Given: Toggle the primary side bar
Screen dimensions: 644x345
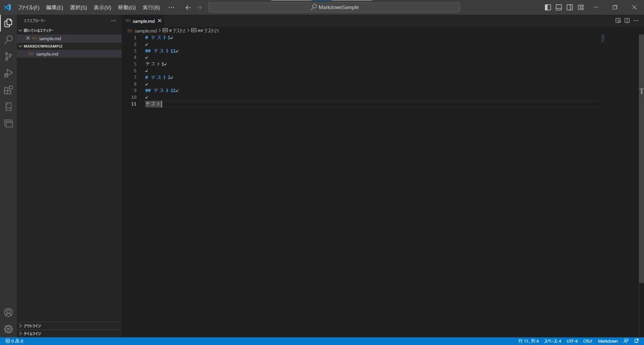Looking at the screenshot, I should [x=548, y=8].
